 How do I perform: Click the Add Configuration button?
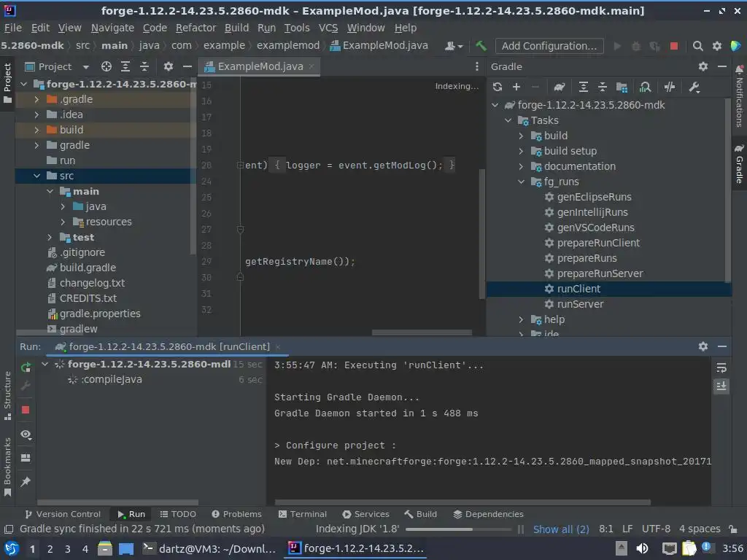(549, 46)
